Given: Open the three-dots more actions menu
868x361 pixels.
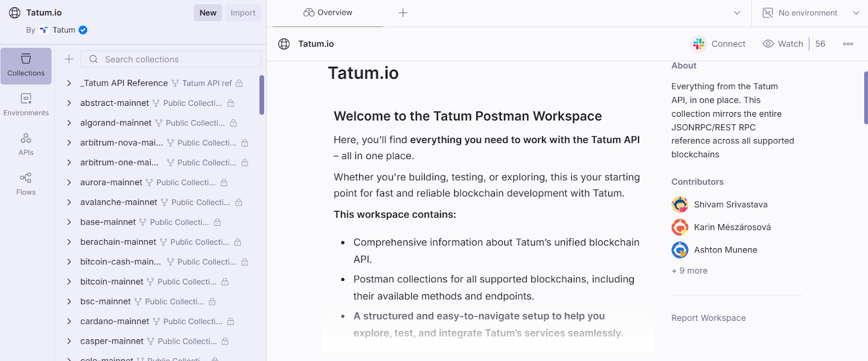Looking at the screenshot, I should pos(848,44).
